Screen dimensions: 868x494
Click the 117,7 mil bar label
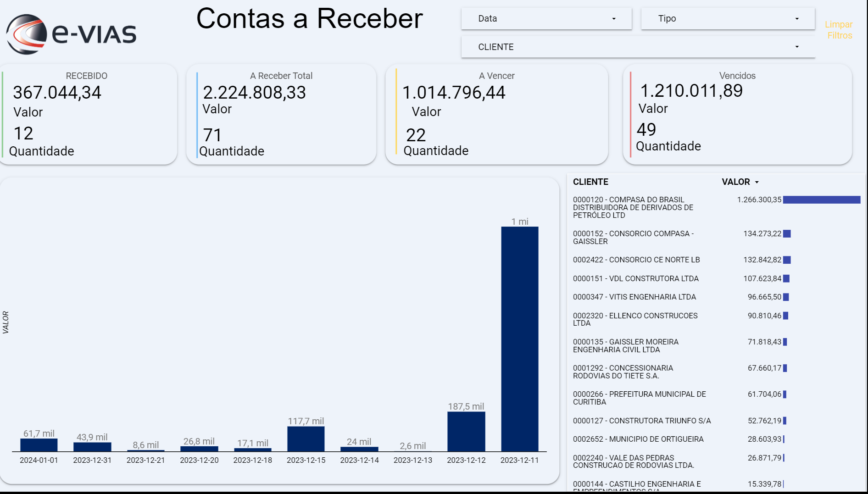pos(306,421)
